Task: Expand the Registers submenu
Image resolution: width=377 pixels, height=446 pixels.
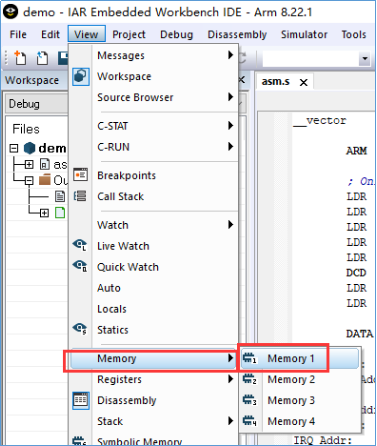Action: click(230, 379)
